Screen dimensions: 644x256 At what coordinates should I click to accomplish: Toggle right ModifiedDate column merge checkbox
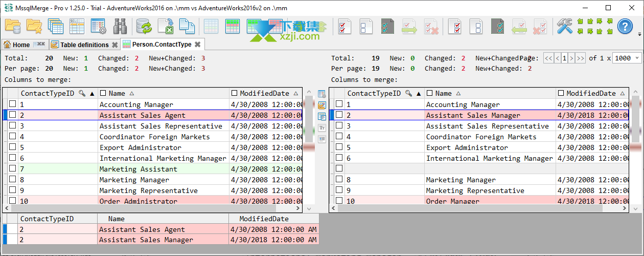pyautogui.click(x=561, y=93)
